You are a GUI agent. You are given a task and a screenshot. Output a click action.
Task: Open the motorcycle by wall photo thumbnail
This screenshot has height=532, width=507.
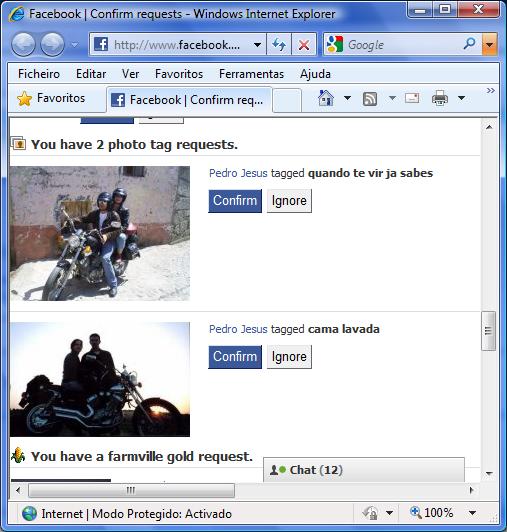point(100,233)
